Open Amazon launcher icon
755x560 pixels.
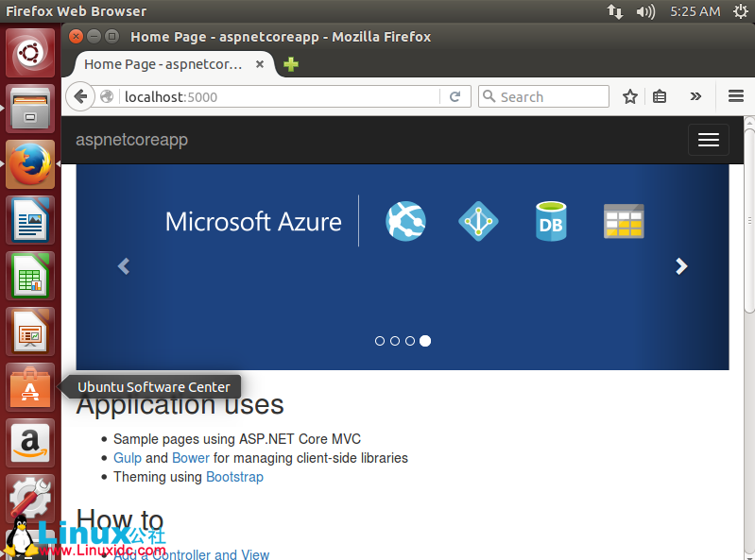(x=30, y=443)
